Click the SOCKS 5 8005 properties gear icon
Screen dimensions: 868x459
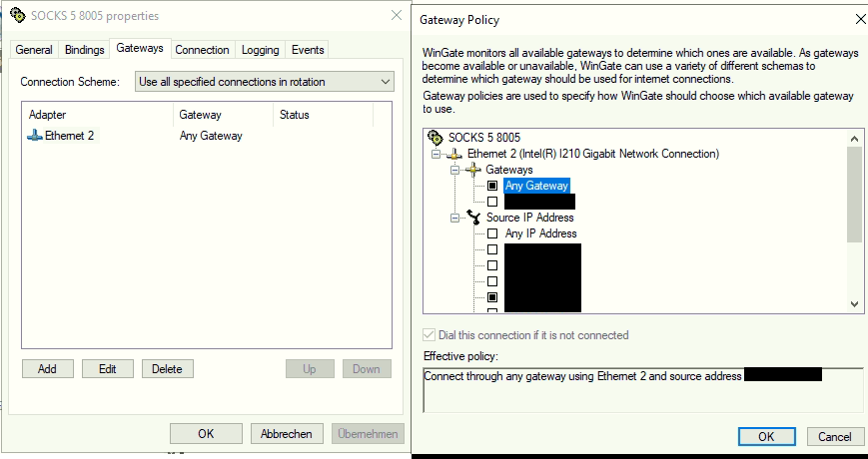18,15
